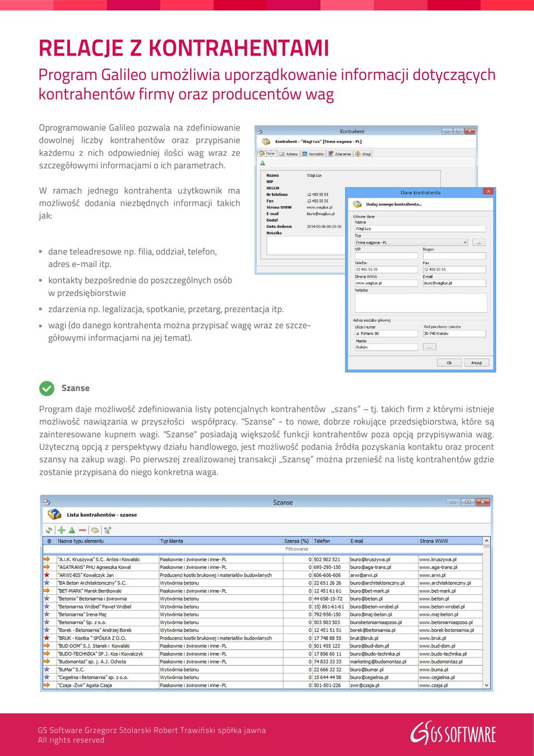Click the Notatka text area in dialog

click(421, 303)
